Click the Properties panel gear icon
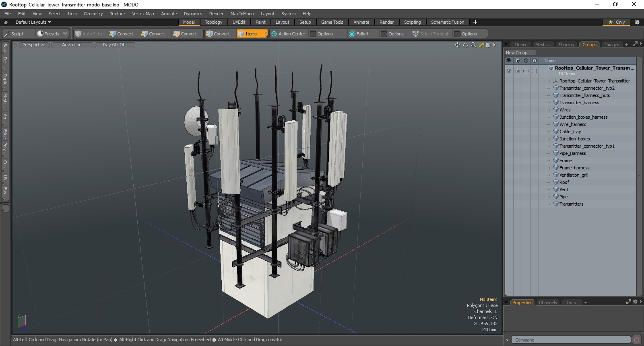 click(x=635, y=302)
